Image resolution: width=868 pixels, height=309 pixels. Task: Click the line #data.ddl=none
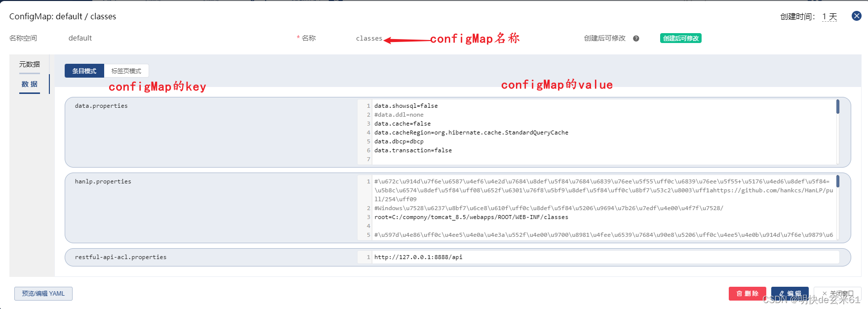399,115
